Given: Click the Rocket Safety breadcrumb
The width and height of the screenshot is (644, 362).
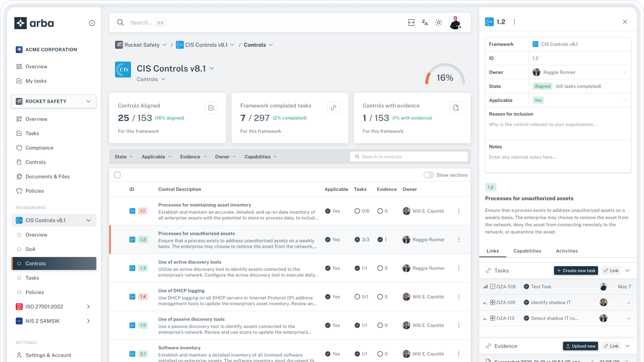Looking at the screenshot, I should [141, 45].
